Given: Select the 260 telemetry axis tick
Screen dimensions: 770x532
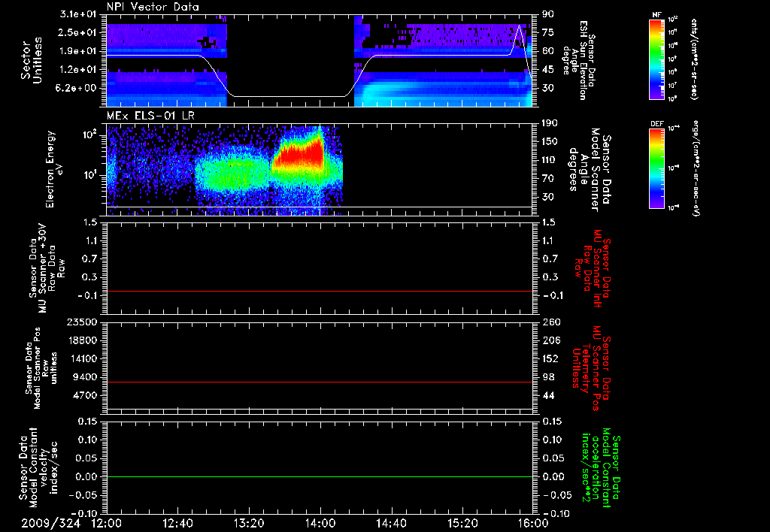Looking at the screenshot, I should pyautogui.click(x=550, y=322).
